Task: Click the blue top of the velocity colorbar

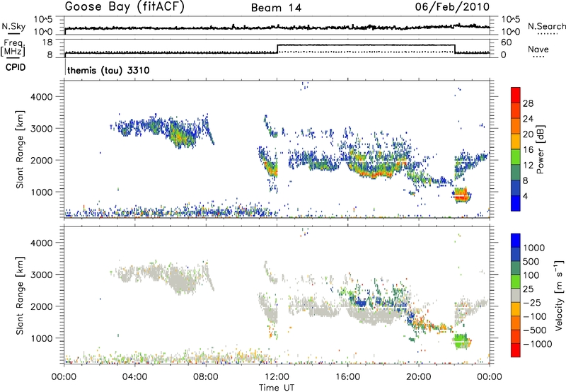Action: 516,240
